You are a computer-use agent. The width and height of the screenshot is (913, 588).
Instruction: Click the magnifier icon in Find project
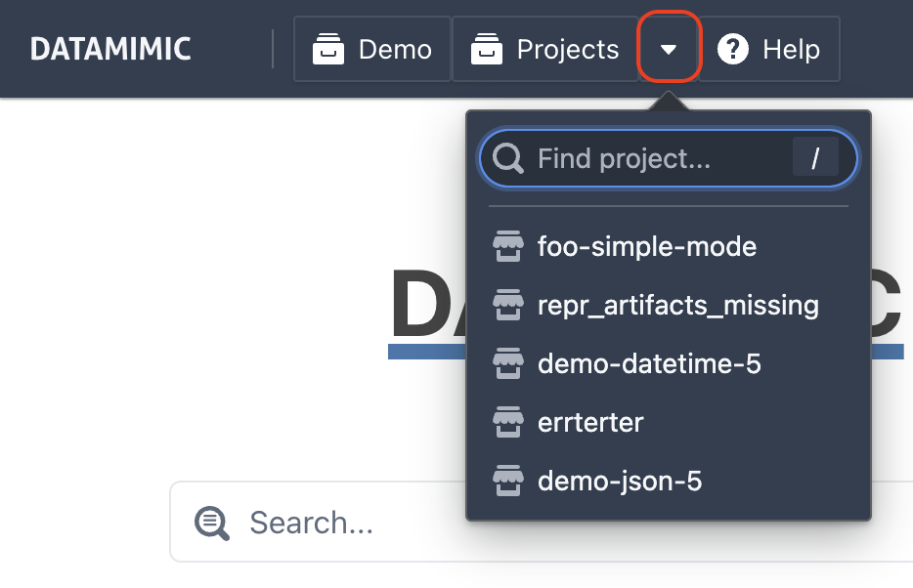click(x=507, y=158)
